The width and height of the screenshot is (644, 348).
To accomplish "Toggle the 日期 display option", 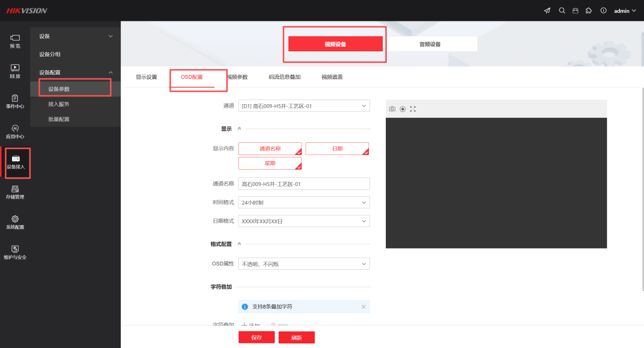I will click(337, 149).
